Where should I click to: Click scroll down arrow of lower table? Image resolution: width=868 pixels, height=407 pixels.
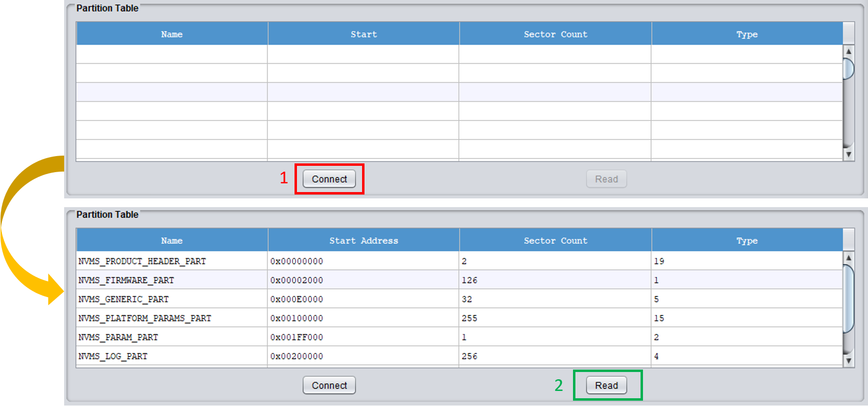848,361
